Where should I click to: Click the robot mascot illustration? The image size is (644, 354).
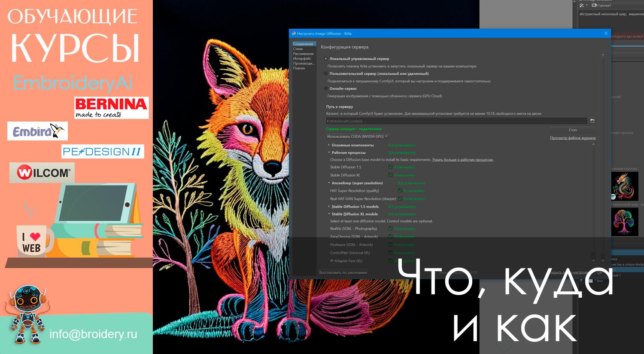[27, 314]
